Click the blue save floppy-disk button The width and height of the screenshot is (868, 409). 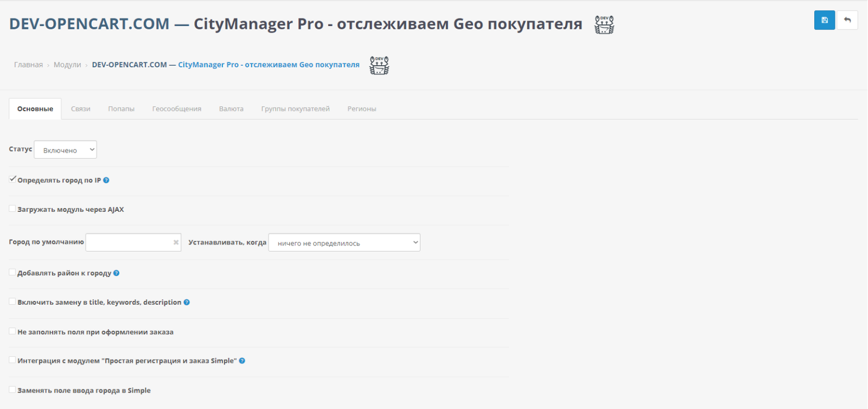point(824,20)
